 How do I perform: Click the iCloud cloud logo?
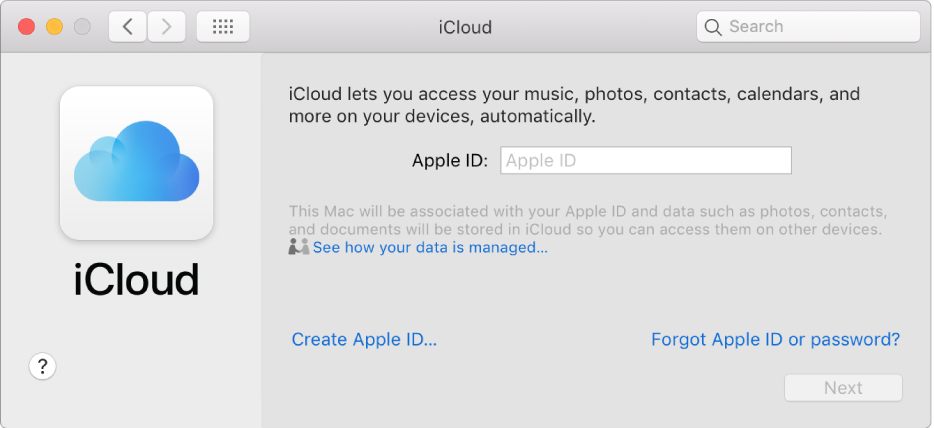136,163
